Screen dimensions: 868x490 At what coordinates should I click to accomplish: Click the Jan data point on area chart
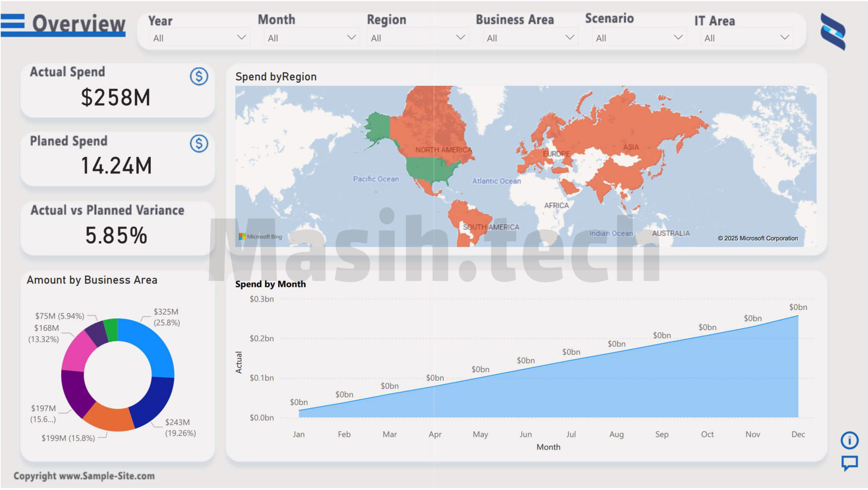coord(299,410)
